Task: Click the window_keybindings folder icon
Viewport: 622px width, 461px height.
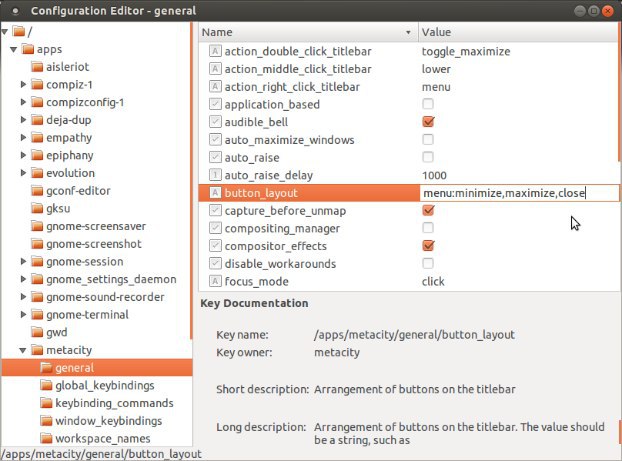Action: click(x=46, y=420)
